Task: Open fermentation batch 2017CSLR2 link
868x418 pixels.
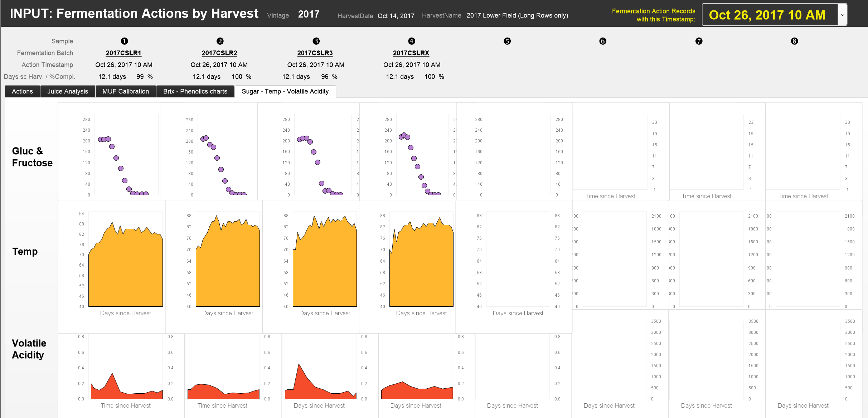Action: (219, 53)
